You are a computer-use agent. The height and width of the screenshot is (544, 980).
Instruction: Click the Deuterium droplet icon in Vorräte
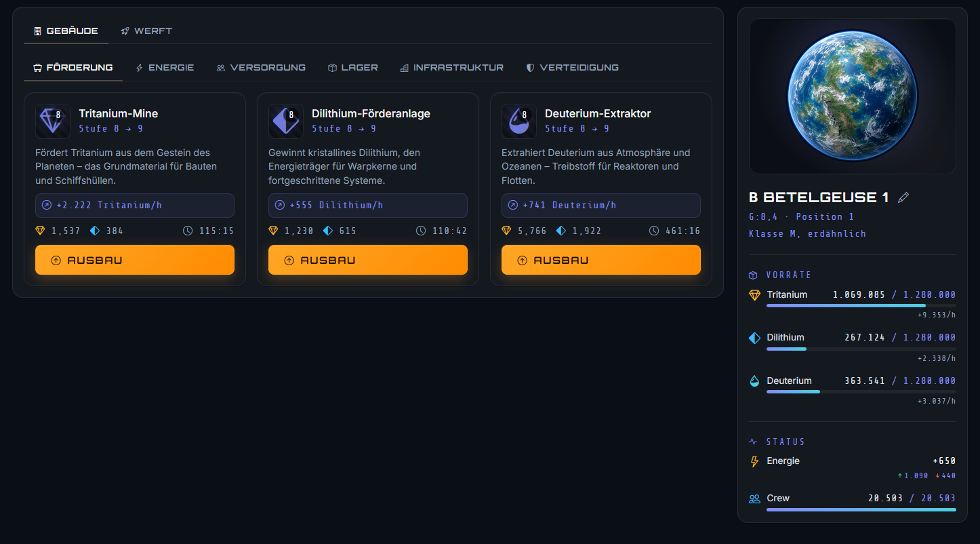coord(754,381)
